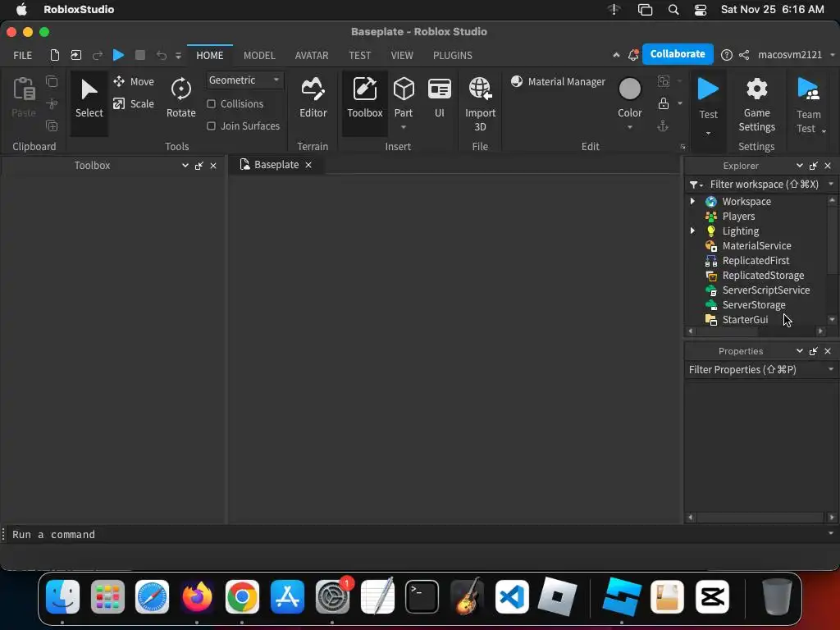Screen dimensions: 840x630
Task: Click the Filter Properties field
Action: pyautogui.click(x=756, y=370)
